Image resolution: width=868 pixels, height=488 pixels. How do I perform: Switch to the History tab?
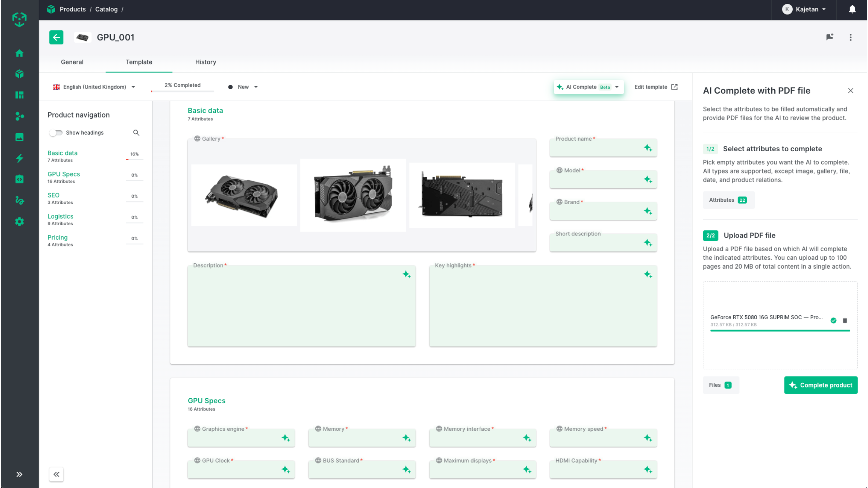(x=205, y=62)
